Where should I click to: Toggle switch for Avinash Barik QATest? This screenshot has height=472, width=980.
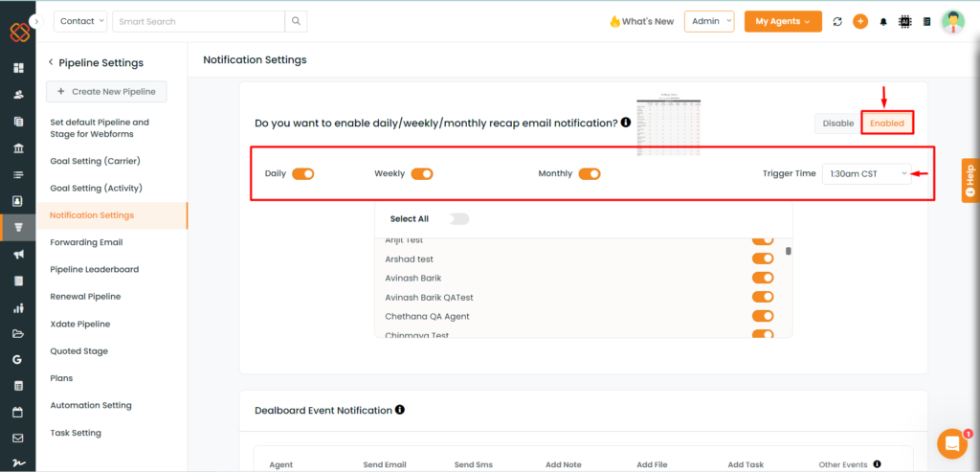pos(763,297)
